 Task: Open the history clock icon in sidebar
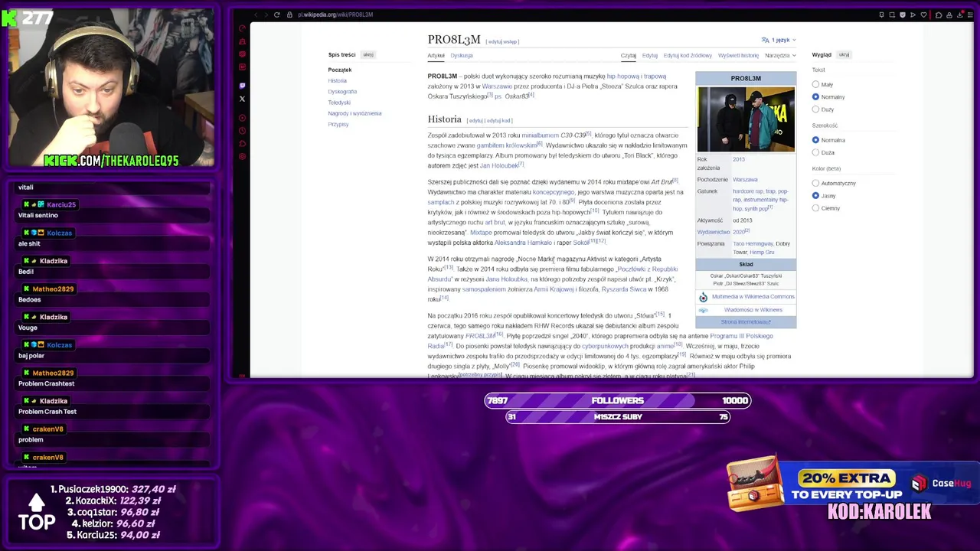tap(243, 130)
